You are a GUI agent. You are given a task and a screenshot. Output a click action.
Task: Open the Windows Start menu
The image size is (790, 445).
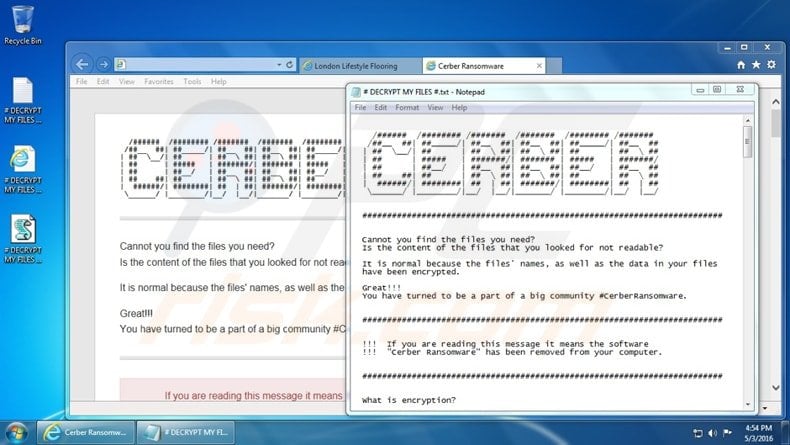coord(16,433)
